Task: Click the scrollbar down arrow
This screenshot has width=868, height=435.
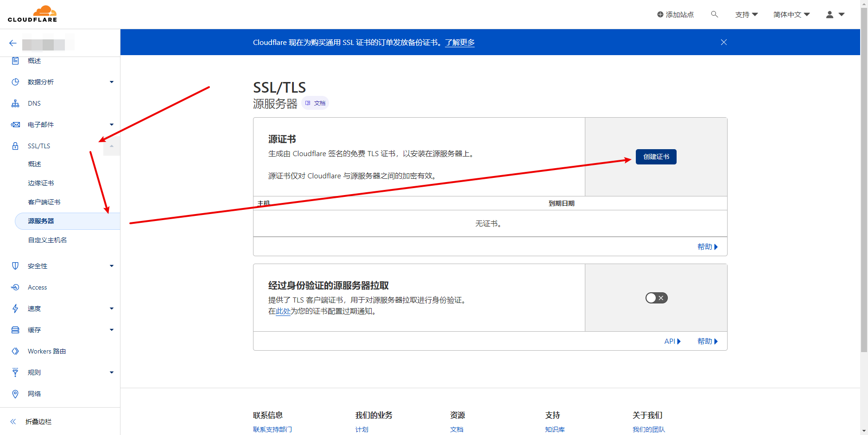Action: [864, 431]
